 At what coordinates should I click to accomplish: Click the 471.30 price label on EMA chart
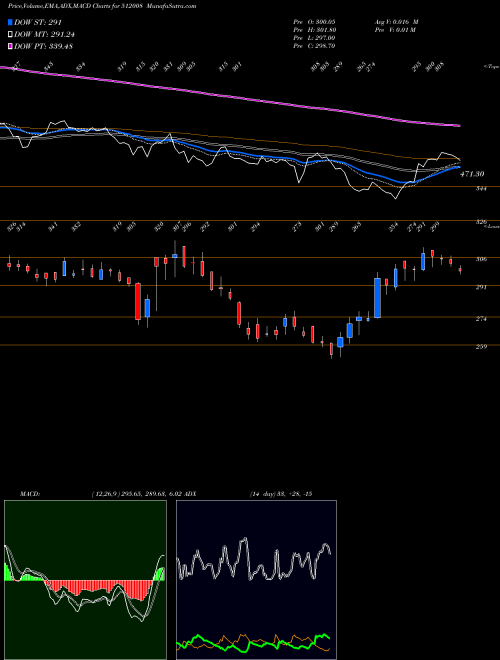coord(472,174)
